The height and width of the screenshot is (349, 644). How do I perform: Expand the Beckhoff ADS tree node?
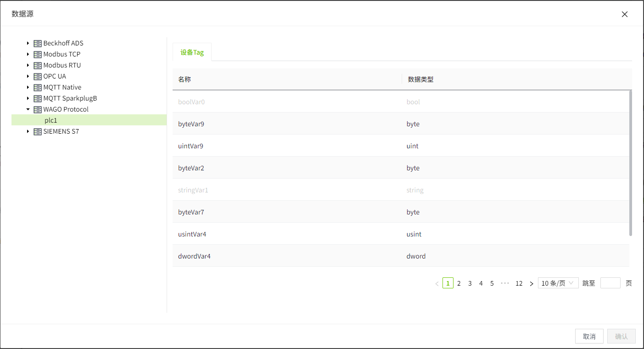pos(28,43)
